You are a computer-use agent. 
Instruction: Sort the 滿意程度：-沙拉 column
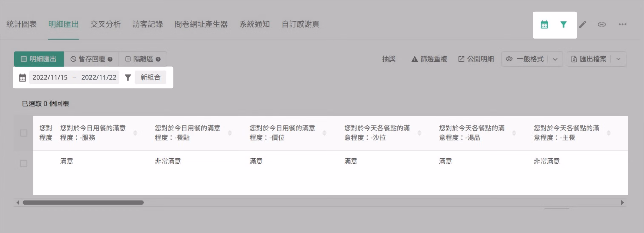coord(419,133)
